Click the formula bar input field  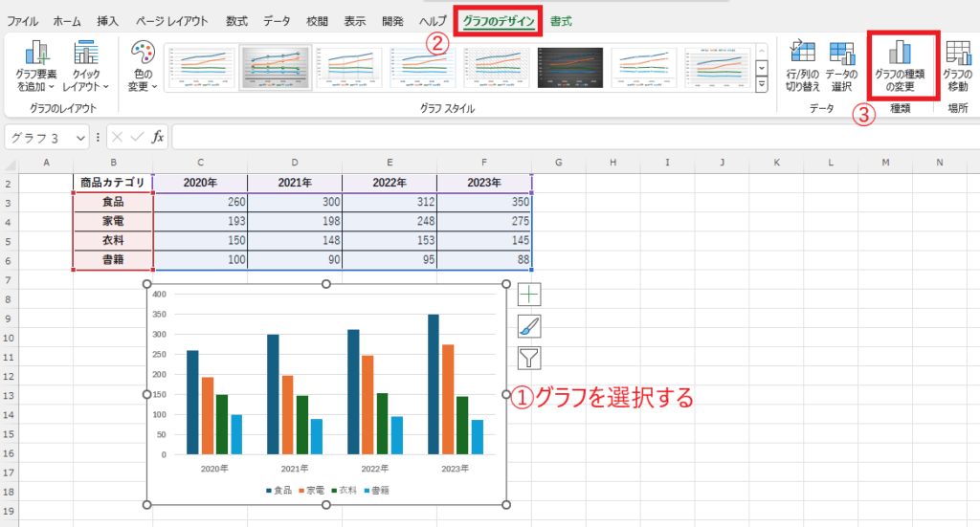click(575, 137)
